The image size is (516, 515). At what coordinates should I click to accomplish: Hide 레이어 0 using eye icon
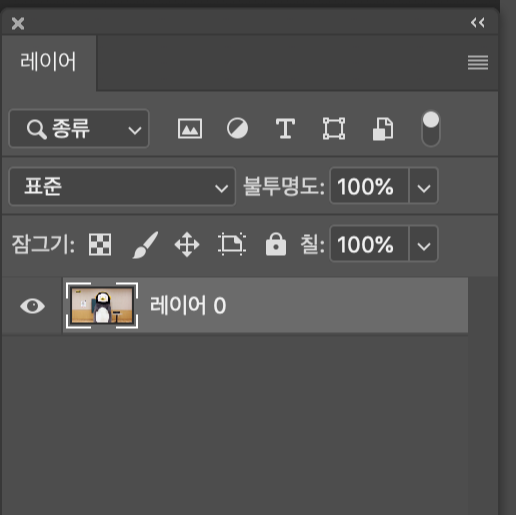pyautogui.click(x=32, y=306)
